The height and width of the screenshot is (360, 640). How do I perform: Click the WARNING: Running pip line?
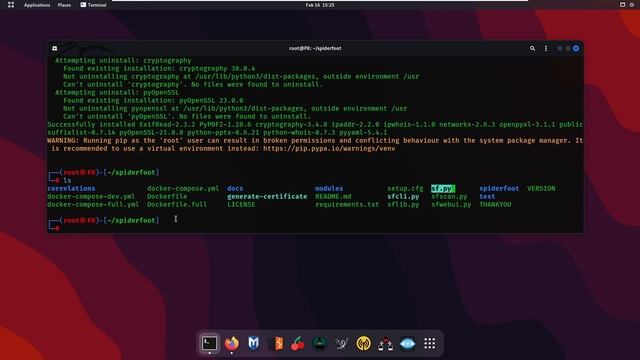[315, 140]
